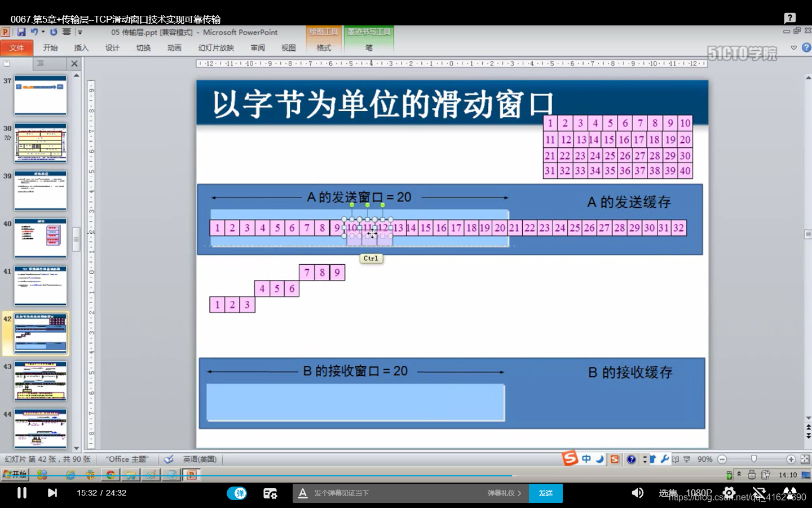Start Slide Show view icon
812x508 pixels.
point(687,459)
